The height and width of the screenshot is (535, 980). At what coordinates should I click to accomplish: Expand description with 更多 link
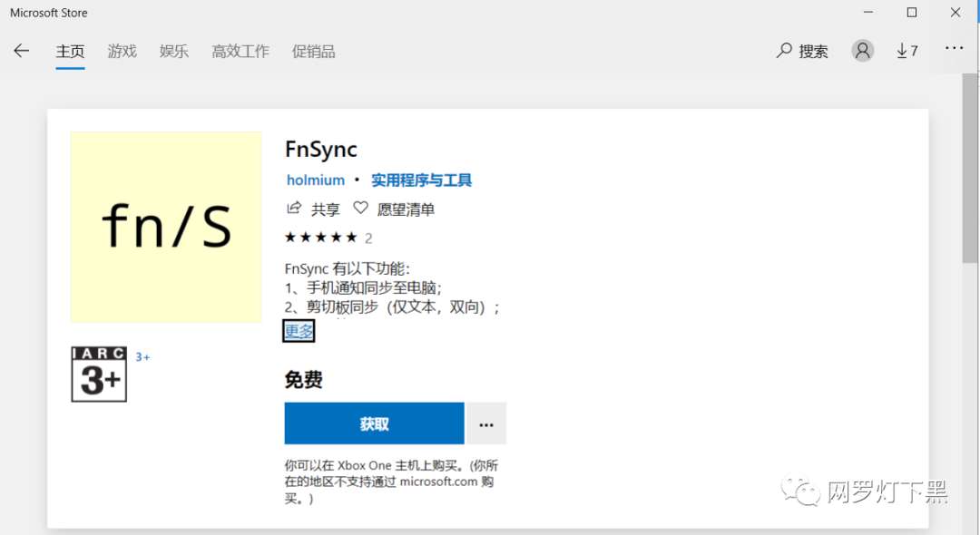(x=299, y=331)
